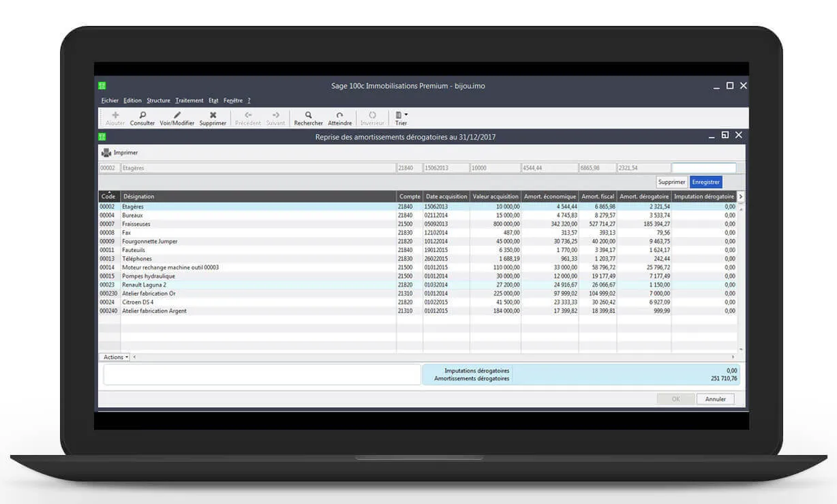837x504 pixels.
Task: Click the blue Enregistrer button
Action: [705, 182]
